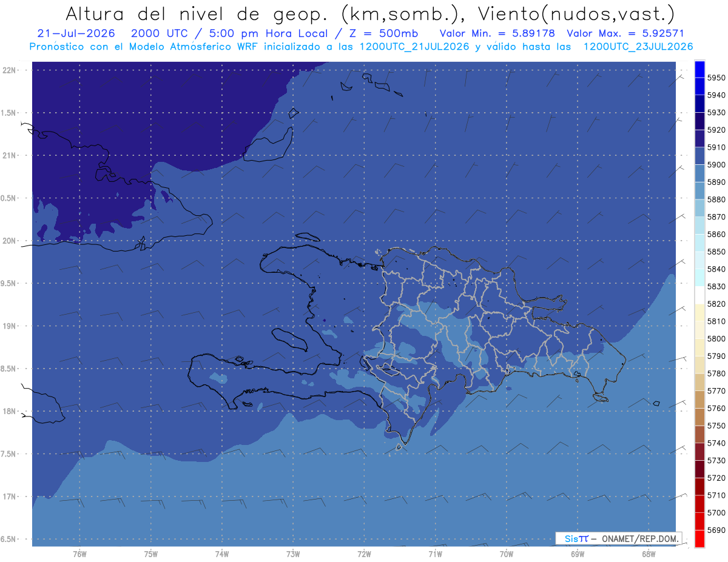Click 'Valor Max. = 5.92571' text
The height and width of the screenshot is (562, 728).
[624, 34]
